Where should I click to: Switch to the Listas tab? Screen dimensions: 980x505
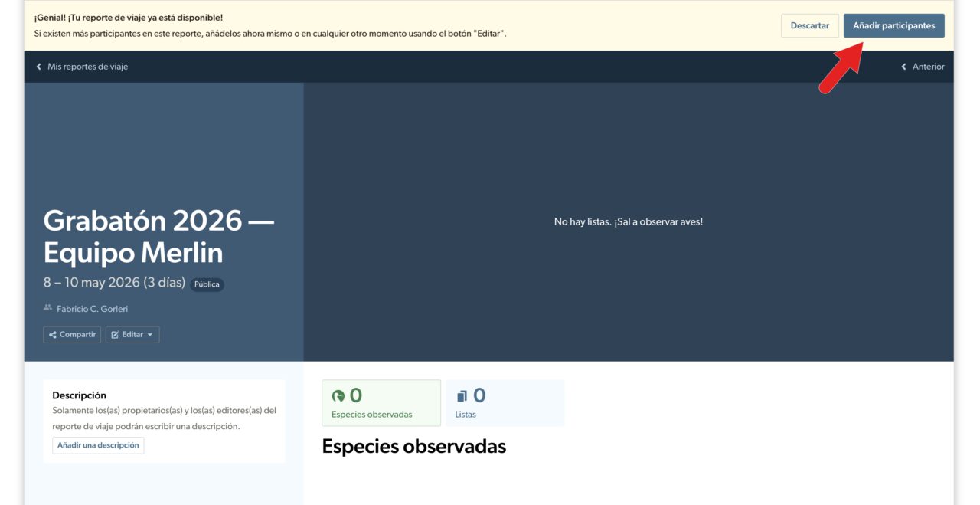pos(505,403)
